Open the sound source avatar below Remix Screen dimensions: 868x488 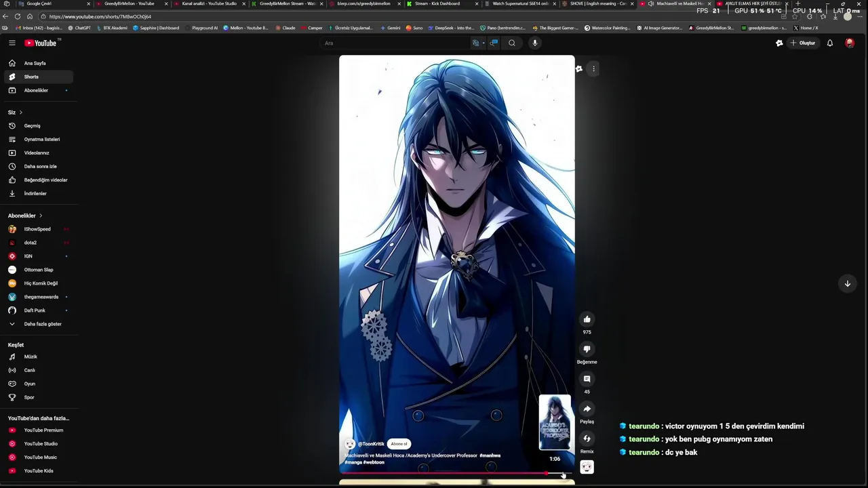point(587,467)
